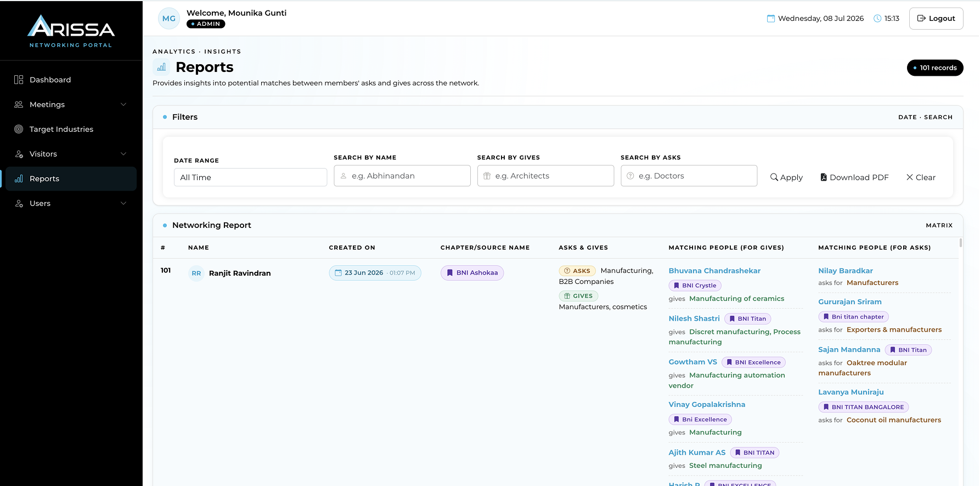Image resolution: width=980 pixels, height=486 pixels.
Task: Expand the Users submenu chevron
Action: point(123,203)
